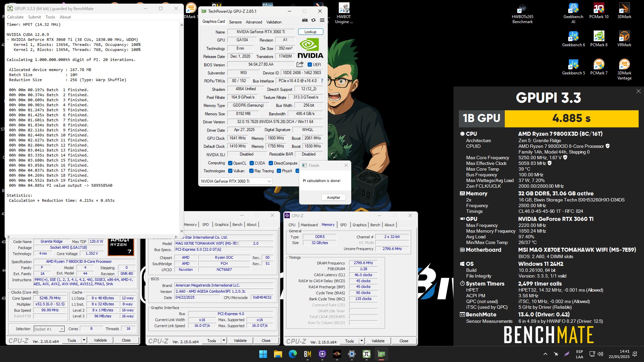Click BenchMate BM taskbar icon

click(x=308, y=354)
